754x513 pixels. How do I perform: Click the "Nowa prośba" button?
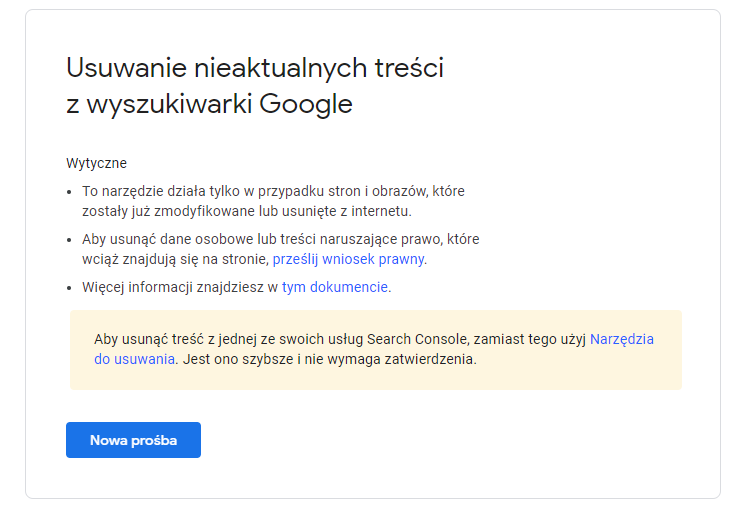(133, 440)
